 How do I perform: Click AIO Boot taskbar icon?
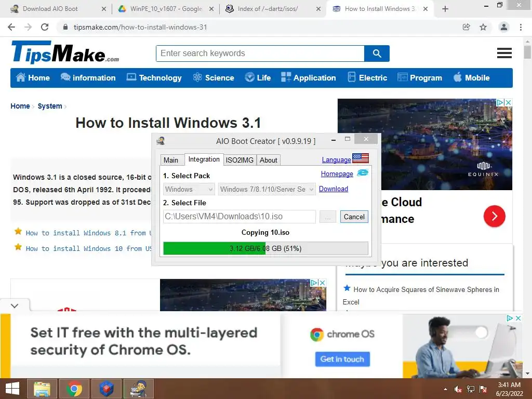[138, 389]
